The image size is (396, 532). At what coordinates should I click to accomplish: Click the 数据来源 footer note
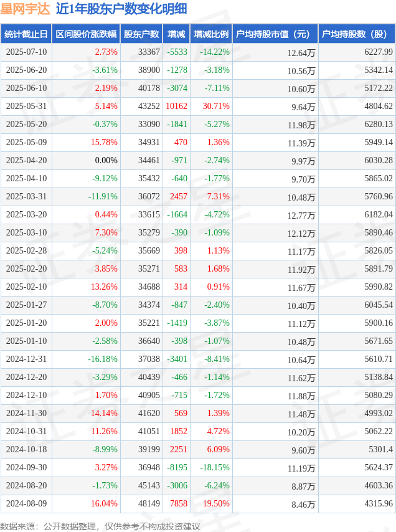(100, 526)
